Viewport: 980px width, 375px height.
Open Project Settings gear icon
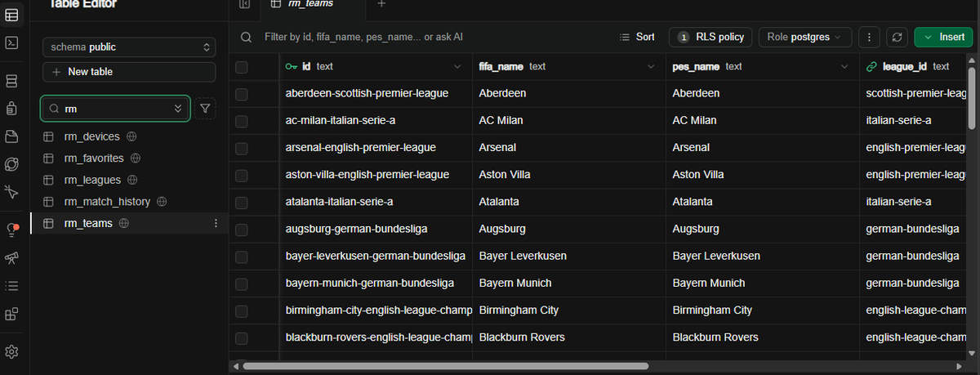[x=11, y=352]
